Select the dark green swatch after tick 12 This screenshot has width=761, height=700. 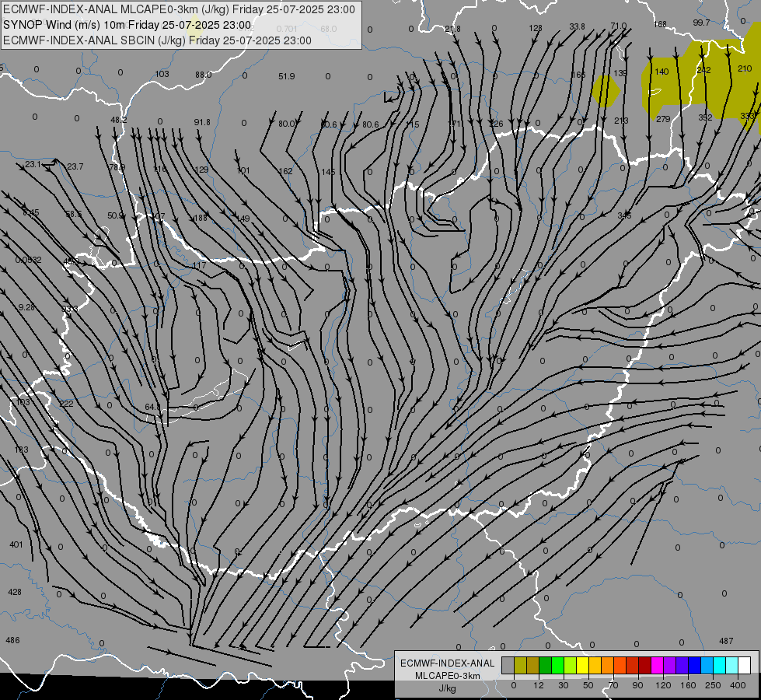pos(545,665)
